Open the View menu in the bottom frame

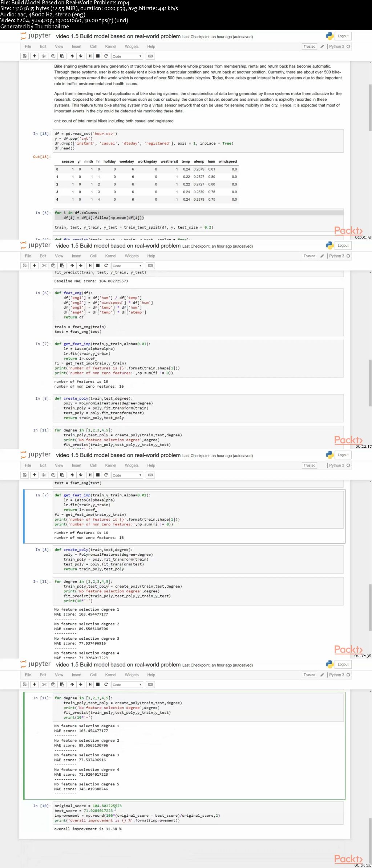(59, 675)
